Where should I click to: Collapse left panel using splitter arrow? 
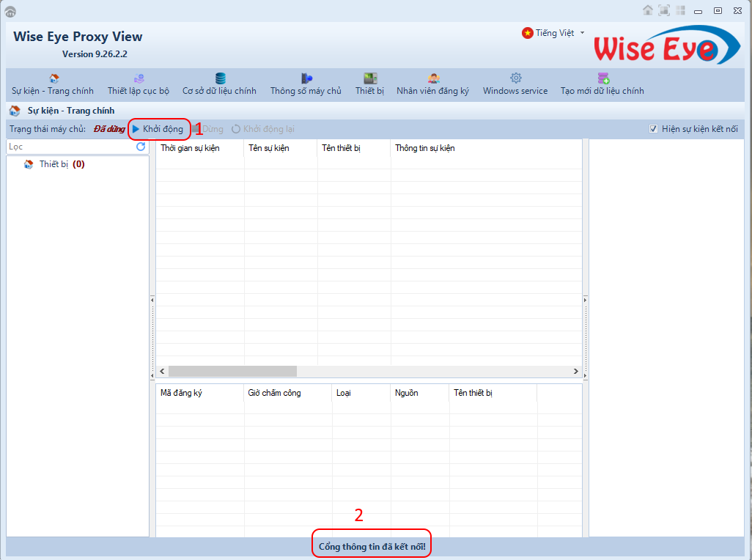[x=152, y=299]
